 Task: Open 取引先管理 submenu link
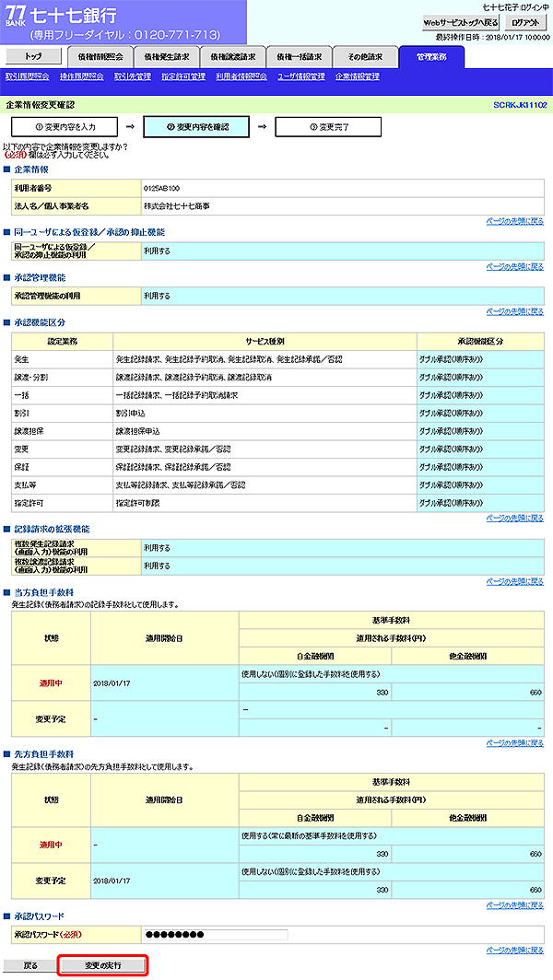point(133,76)
